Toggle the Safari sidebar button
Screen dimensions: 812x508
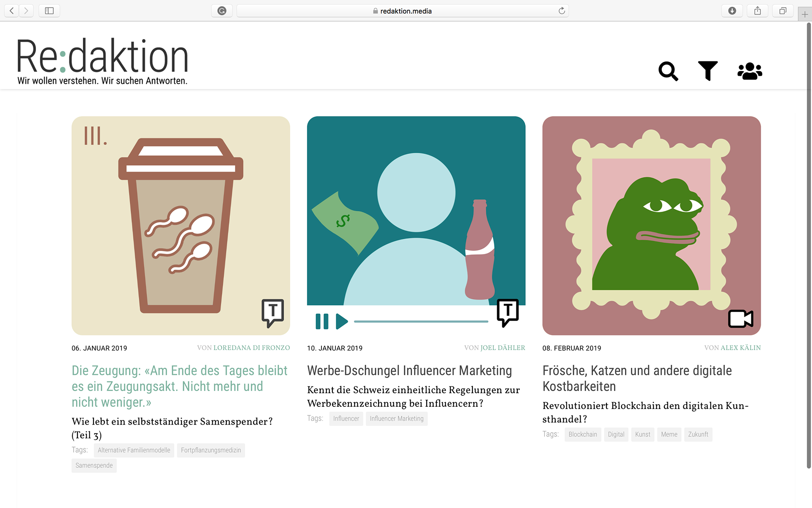[x=49, y=11]
